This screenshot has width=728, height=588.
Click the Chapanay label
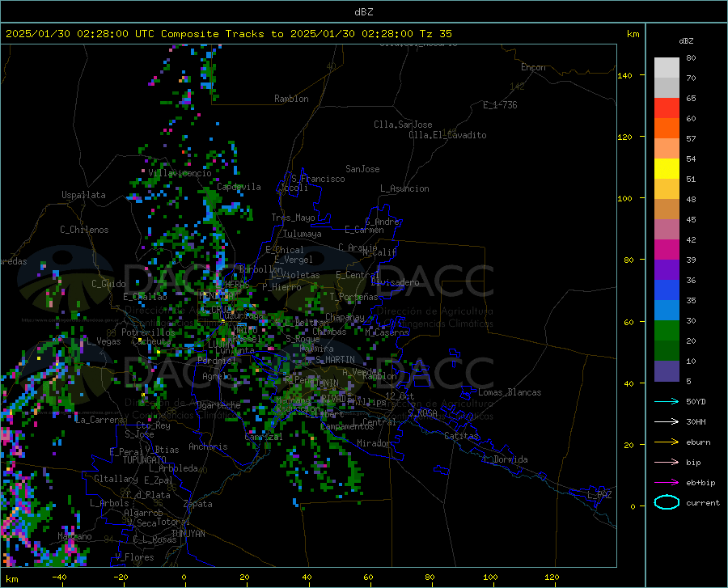(x=345, y=317)
